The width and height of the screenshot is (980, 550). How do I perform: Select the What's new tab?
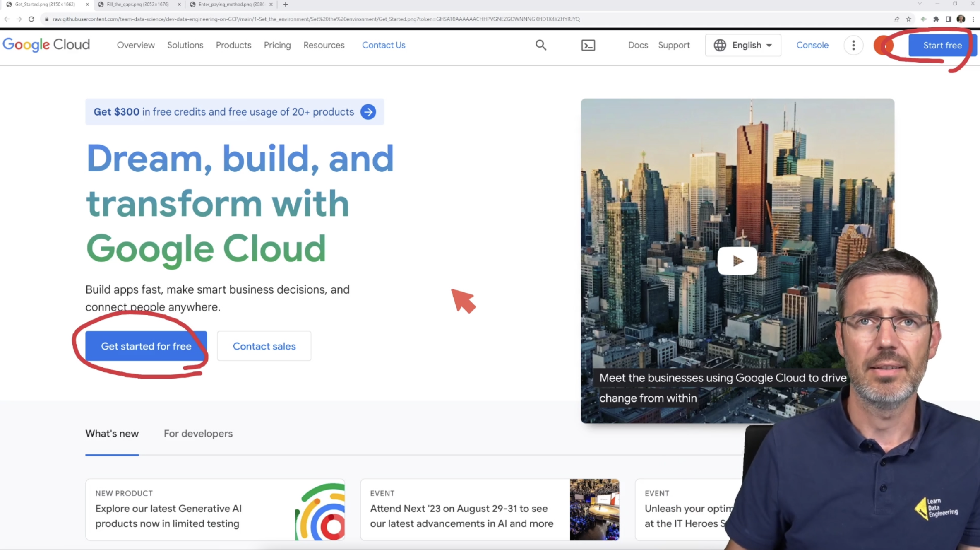[112, 434]
